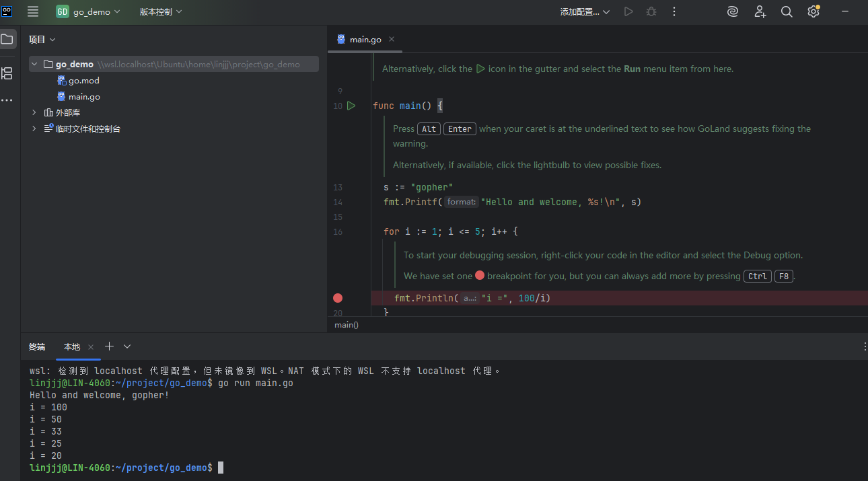868x481 pixels.
Task: Add a new terminal session with plus button
Action: coord(109,346)
